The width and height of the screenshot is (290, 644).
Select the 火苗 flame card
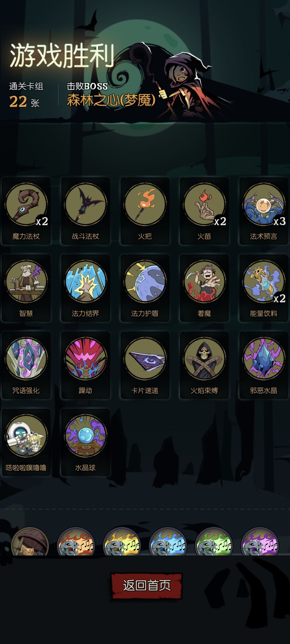click(204, 211)
